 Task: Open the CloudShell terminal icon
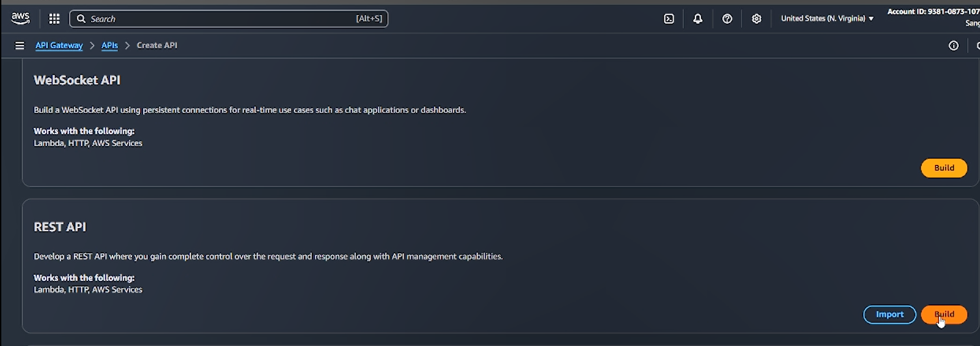(669, 19)
